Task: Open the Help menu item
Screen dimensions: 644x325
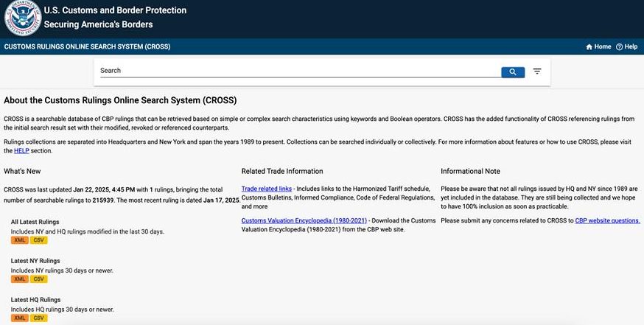Action: pos(627,47)
